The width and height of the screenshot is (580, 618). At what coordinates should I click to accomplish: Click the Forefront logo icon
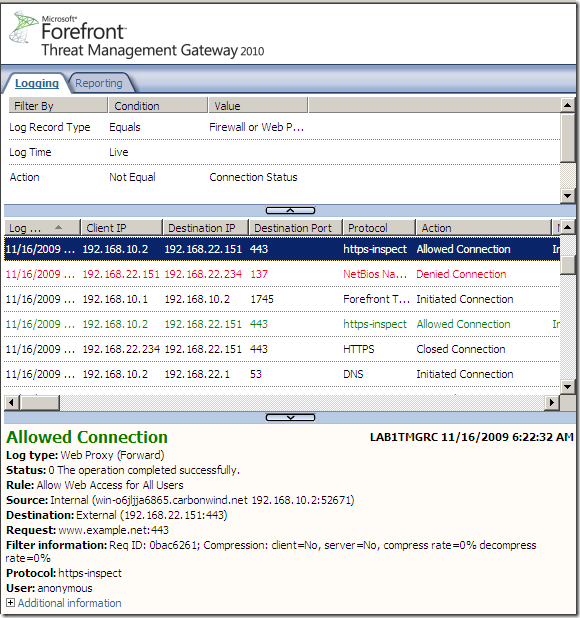pyautogui.click(x=23, y=27)
